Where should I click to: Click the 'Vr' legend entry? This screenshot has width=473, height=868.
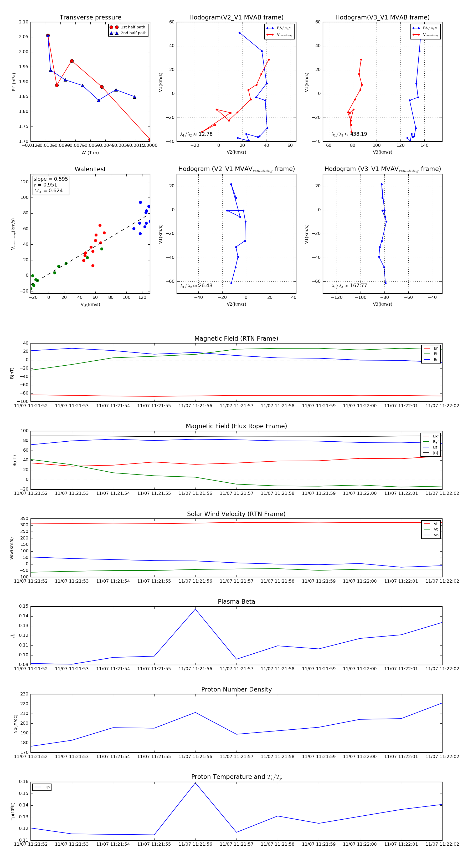click(431, 524)
